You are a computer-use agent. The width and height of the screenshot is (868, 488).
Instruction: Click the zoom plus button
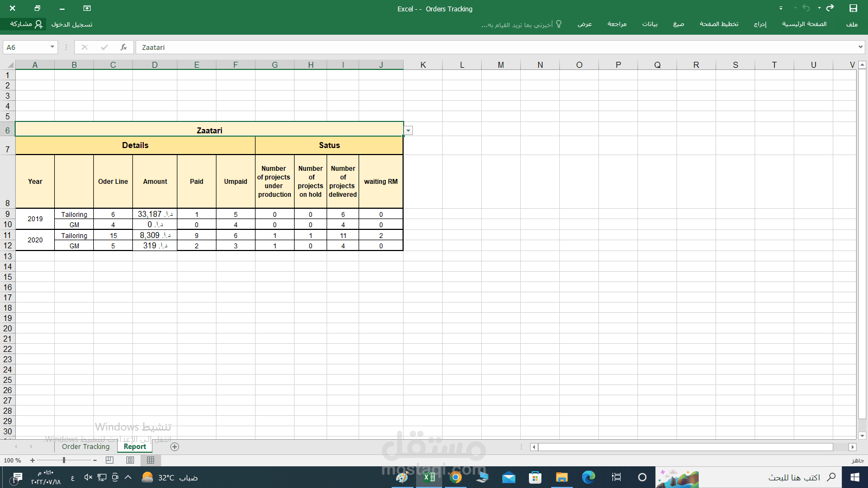pyautogui.click(x=33, y=460)
